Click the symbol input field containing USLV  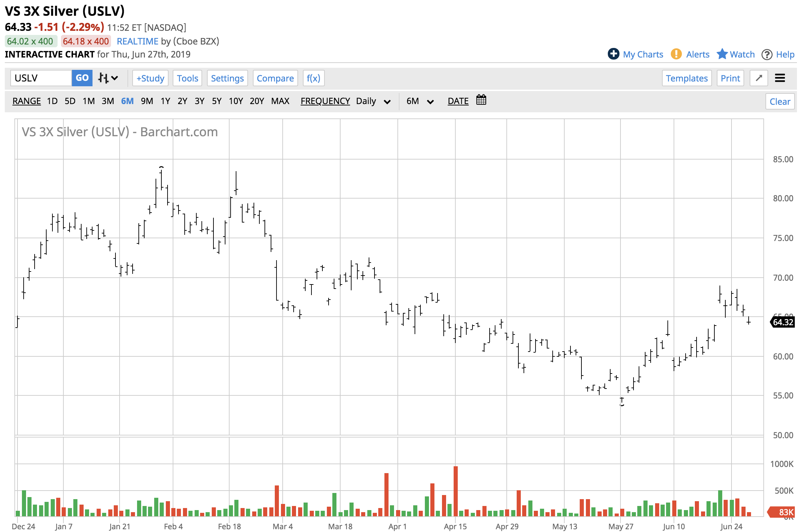click(x=41, y=78)
